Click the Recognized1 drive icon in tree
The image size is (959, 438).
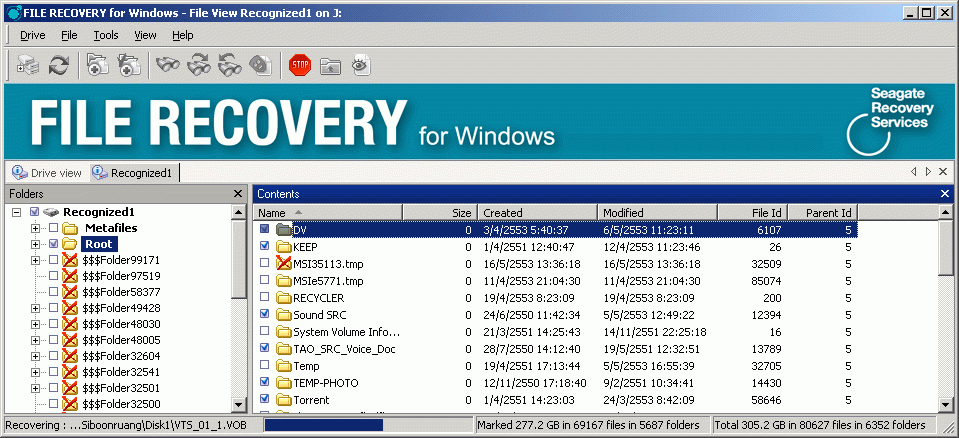[x=51, y=212]
